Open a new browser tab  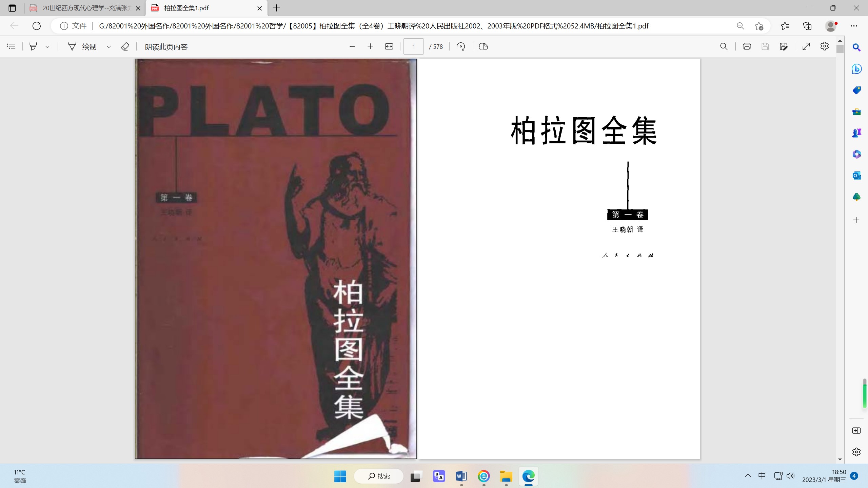tap(277, 8)
